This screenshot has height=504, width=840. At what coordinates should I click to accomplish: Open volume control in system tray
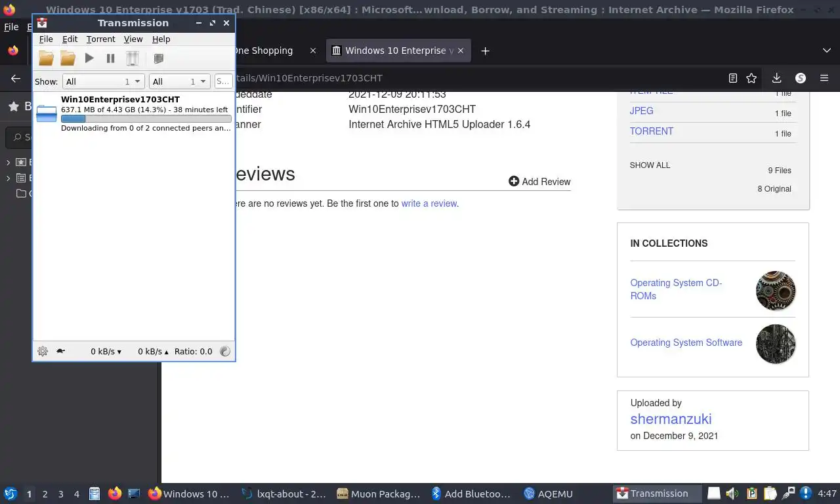coord(732,493)
